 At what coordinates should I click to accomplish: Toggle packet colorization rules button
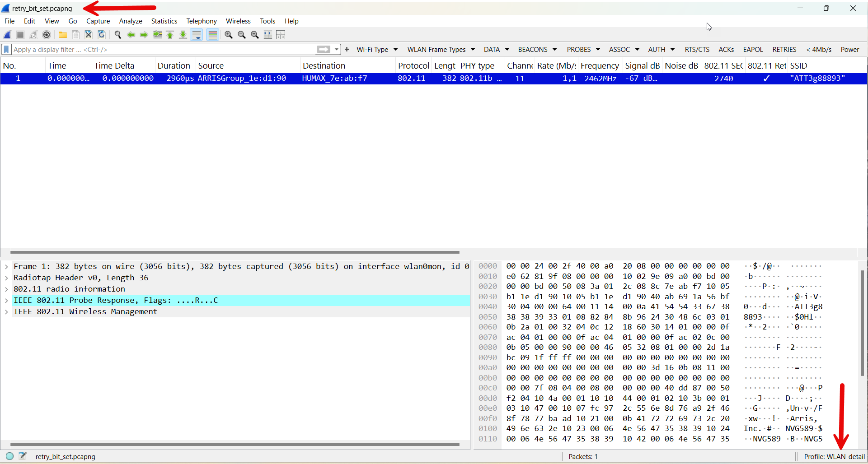[213, 35]
